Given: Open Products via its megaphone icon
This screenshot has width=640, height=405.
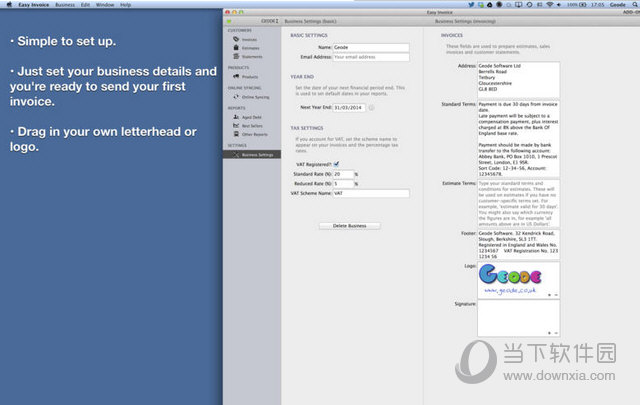Looking at the screenshot, I should tap(236, 76).
